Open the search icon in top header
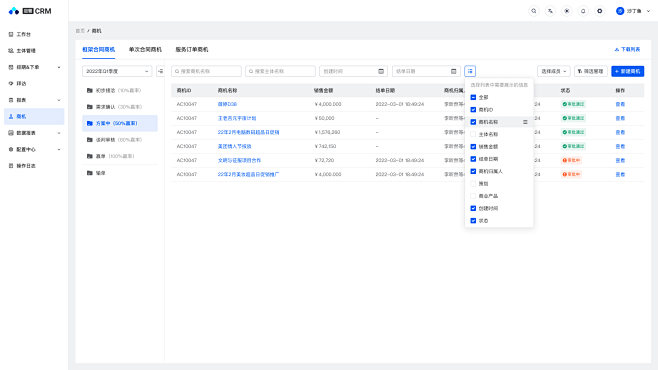This screenshot has width=658, height=370. pyautogui.click(x=534, y=11)
